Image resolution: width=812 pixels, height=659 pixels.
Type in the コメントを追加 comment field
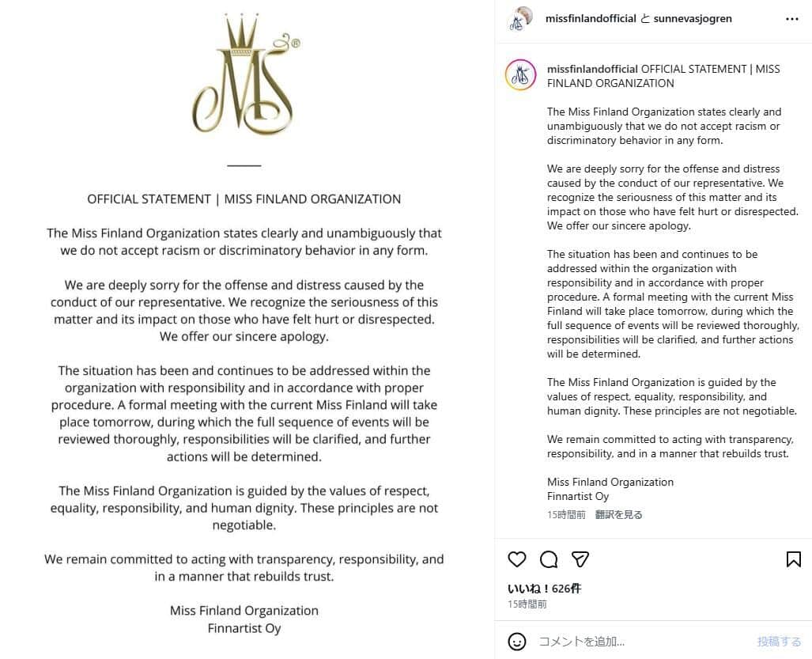tap(640, 641)
